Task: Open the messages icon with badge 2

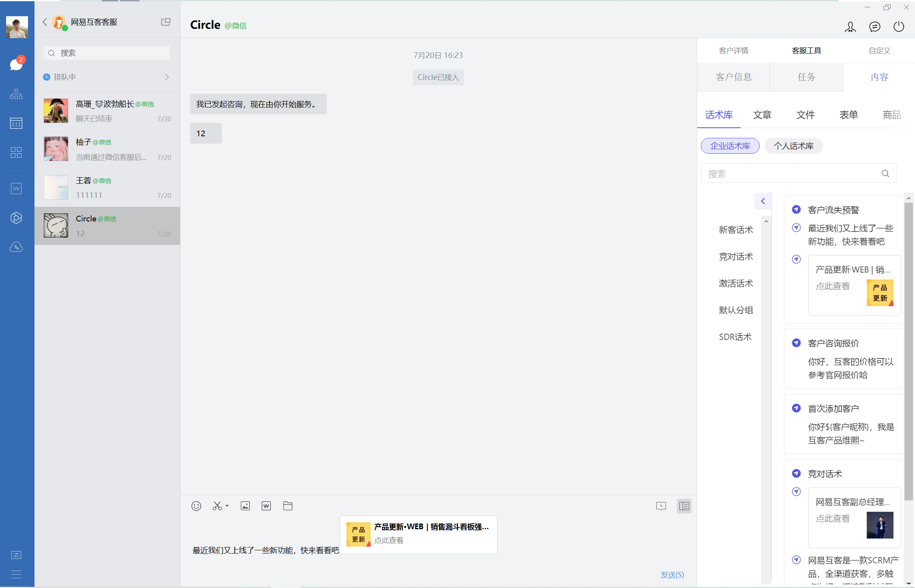Action: click(16, 64)
